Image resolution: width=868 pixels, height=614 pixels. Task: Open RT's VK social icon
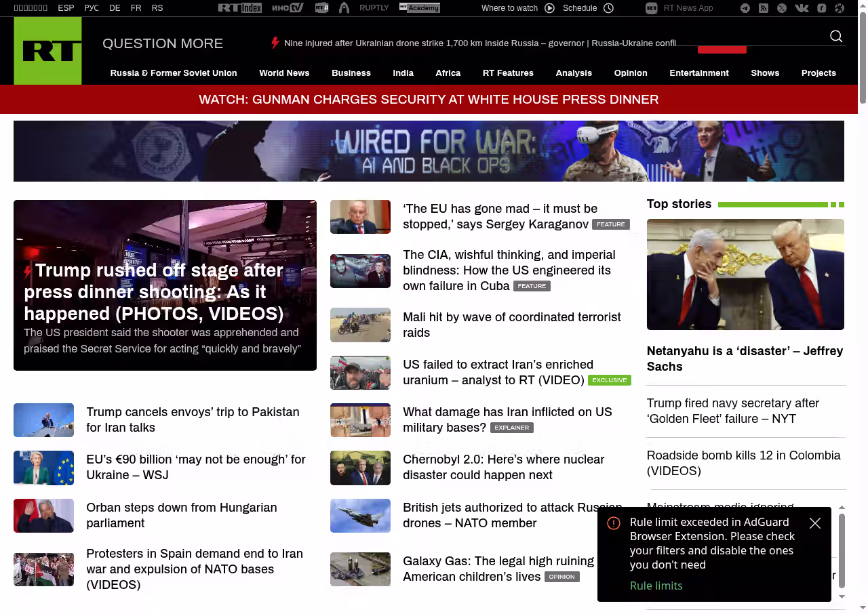(802, 8)
